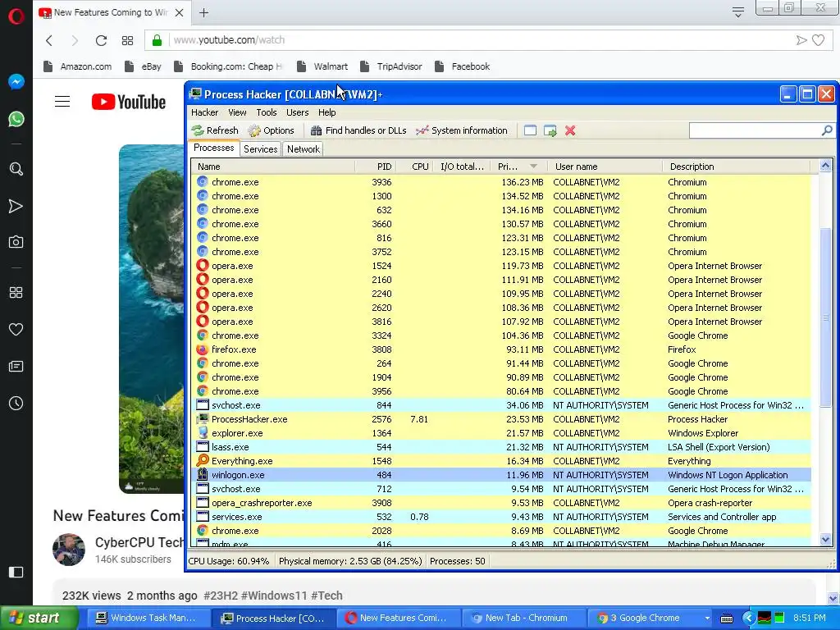840x630 pixels.
Task: Select the firefox.exe process row
Action: (501, 349)
